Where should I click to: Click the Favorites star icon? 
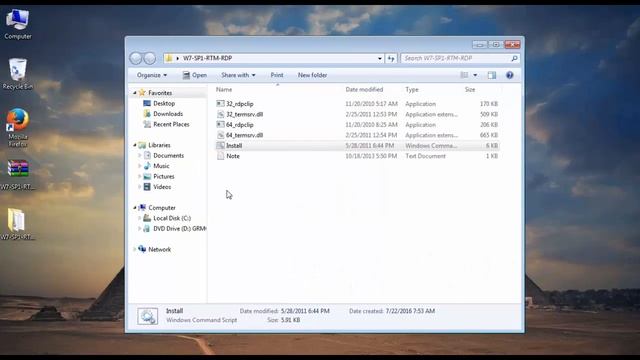pyautogui.click(x=142, y=93)
